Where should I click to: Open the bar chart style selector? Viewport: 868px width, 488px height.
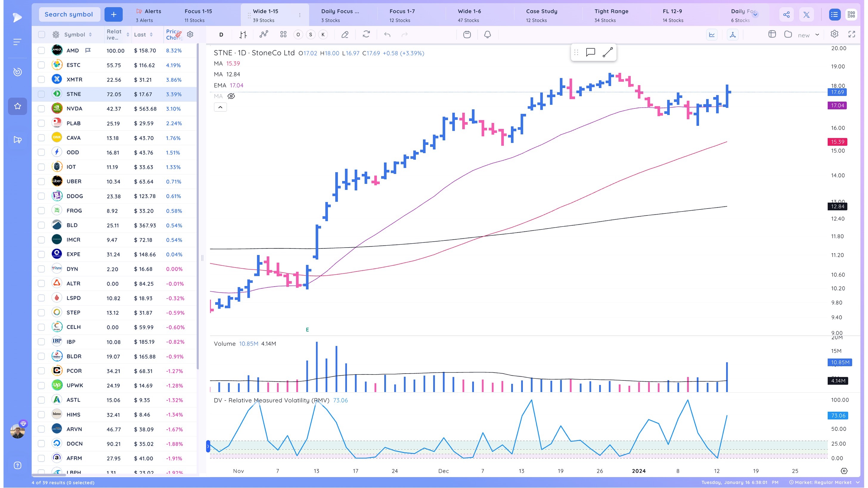click(243, 34)
